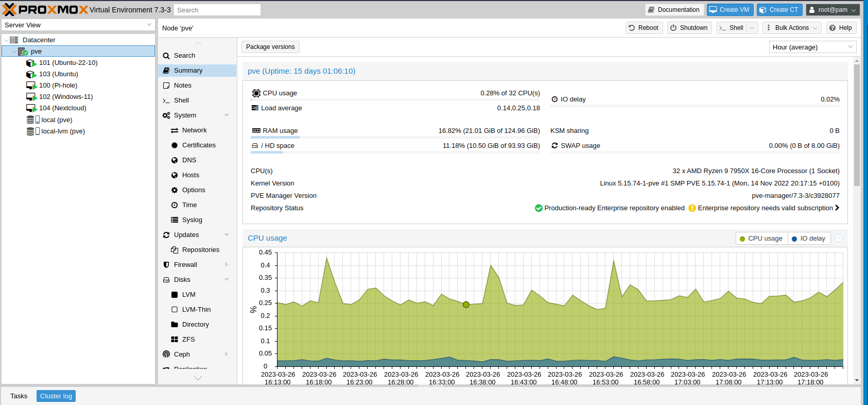
Task: Open the Shell dropdown arrow
Action: click(752, 28)
